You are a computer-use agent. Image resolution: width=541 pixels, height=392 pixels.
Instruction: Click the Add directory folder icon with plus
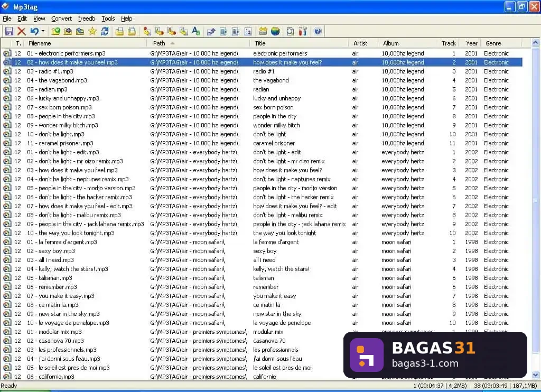[x=68, y=31]
